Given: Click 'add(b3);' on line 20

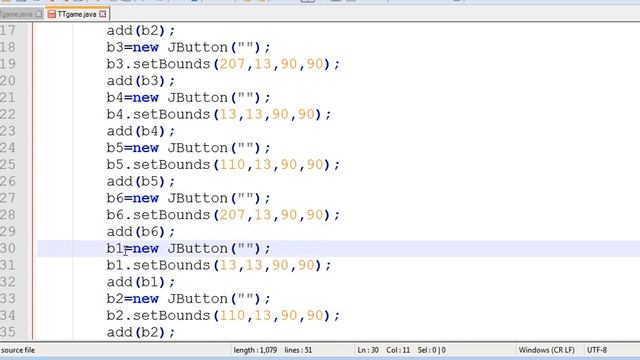Looking at the screenshot, I should [140, 81].
